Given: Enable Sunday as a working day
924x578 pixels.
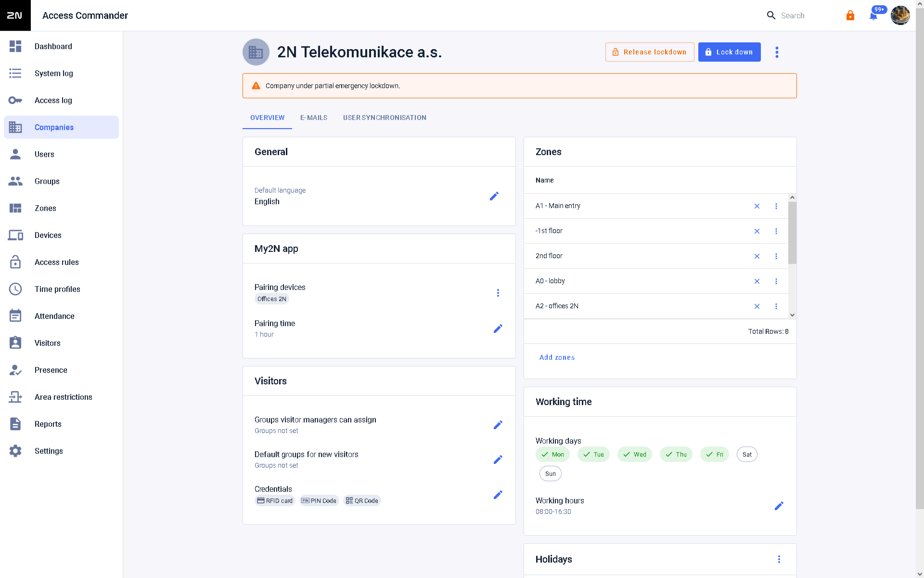Looking at the screenshot, I should click(550, 474).
